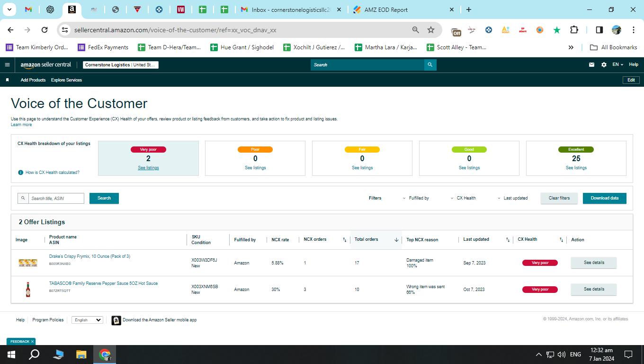Open the Cornerstone Logistics account switcher
The image size is (644, 364).
tap(121, 65)
